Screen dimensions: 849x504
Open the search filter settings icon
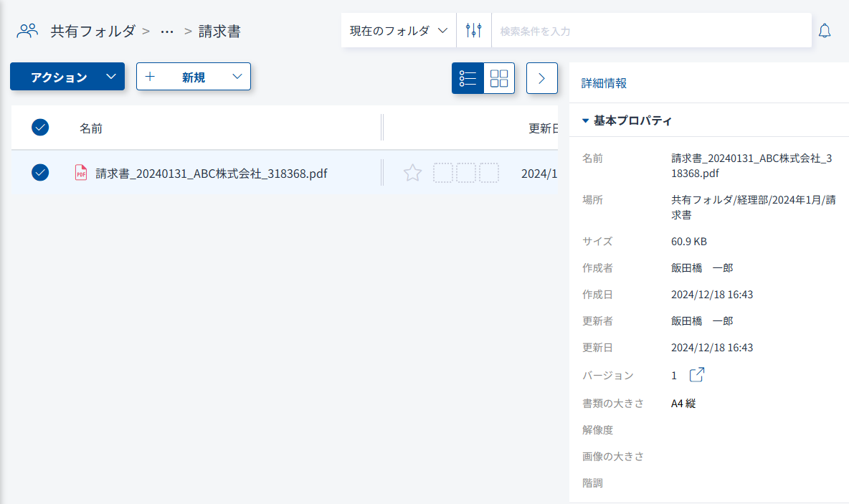click(473, 31)
